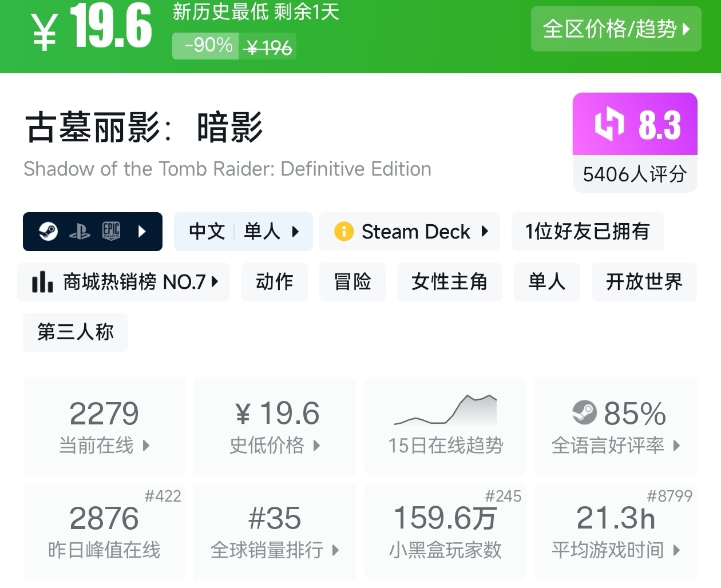Click the 1位好友已拥有 friends badge
Screen dimensions: 721x588
(587, 232)
